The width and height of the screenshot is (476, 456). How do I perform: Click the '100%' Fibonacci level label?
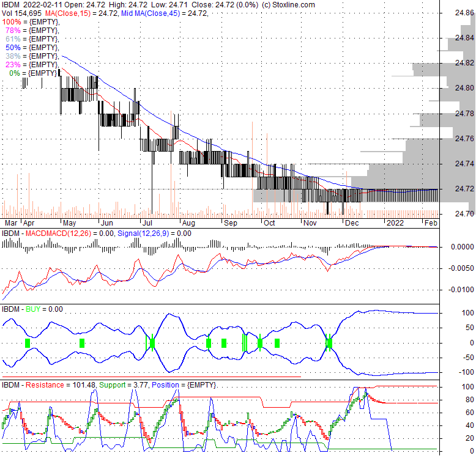pos(12,22)
